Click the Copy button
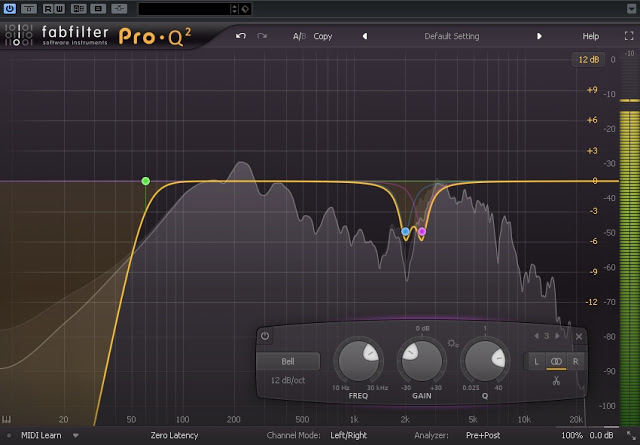Viewport: 640px width, 445px height. pos(323,36)
